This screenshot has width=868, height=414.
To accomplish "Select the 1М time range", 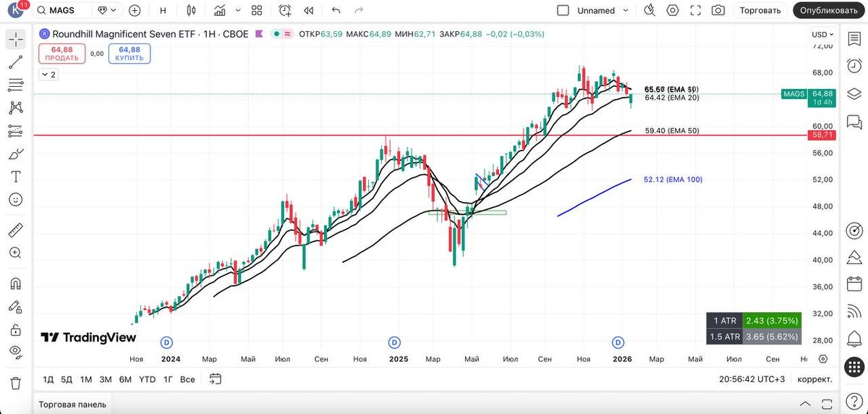I will click(86, 379).
